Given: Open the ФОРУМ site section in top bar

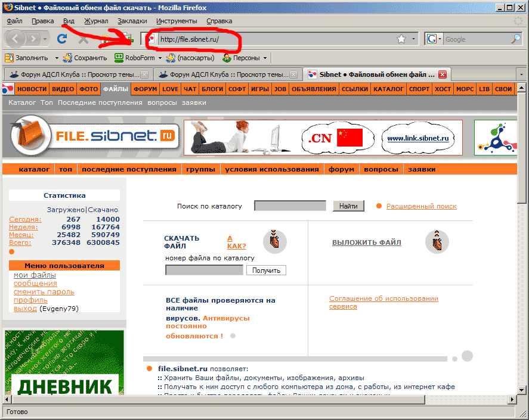Looking at the screenshot, I should point(146,89).
